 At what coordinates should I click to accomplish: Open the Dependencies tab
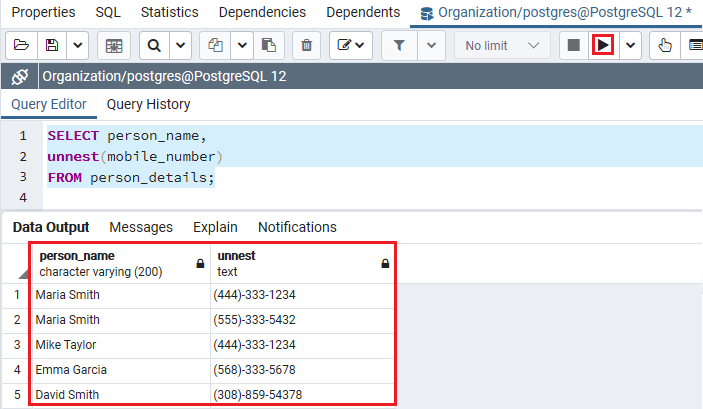262,12
